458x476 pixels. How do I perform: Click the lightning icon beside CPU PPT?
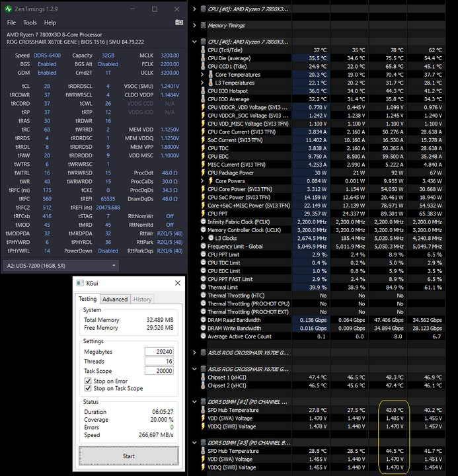203,214
